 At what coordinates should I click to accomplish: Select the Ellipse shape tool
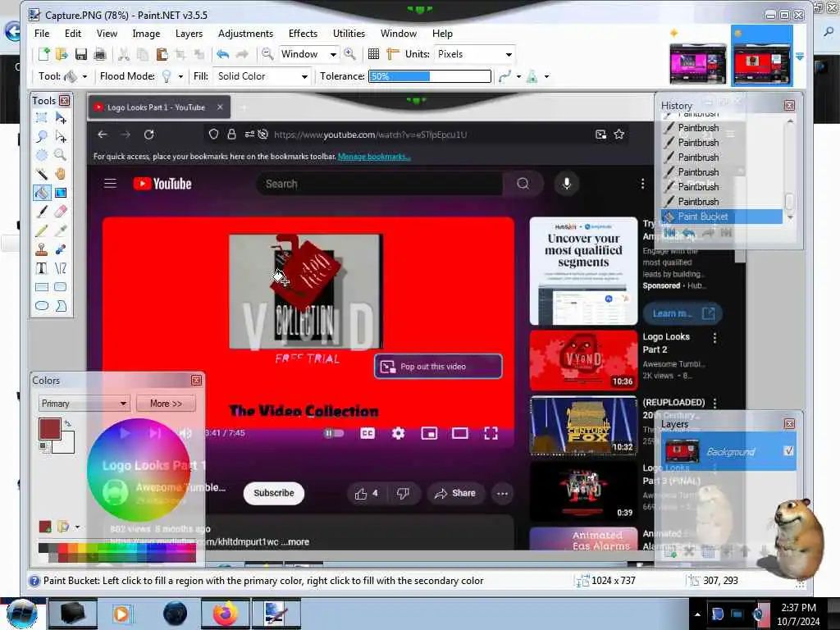click(41, 306)
